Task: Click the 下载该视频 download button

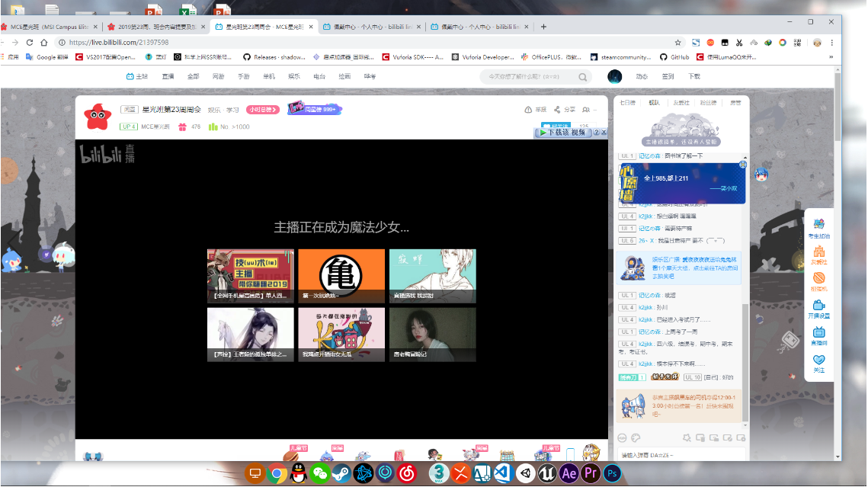Action: tap(562, 133)
